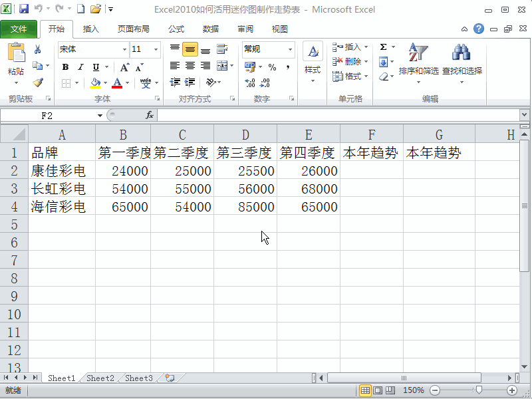
Task: Click the borders icon
Action: pos(66,83)
